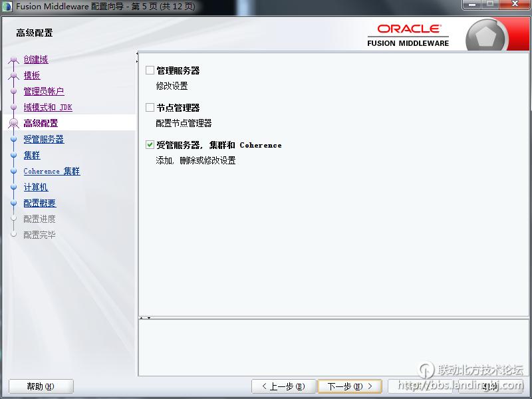The image size is (532, 399).
Task: Click the grayed 配置进度 step icon
Action: pos(13,218)
